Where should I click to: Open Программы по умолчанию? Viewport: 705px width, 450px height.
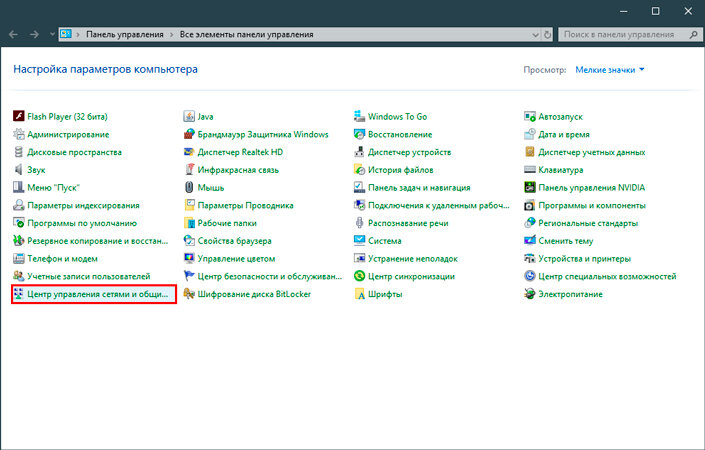tap(75, 223)
